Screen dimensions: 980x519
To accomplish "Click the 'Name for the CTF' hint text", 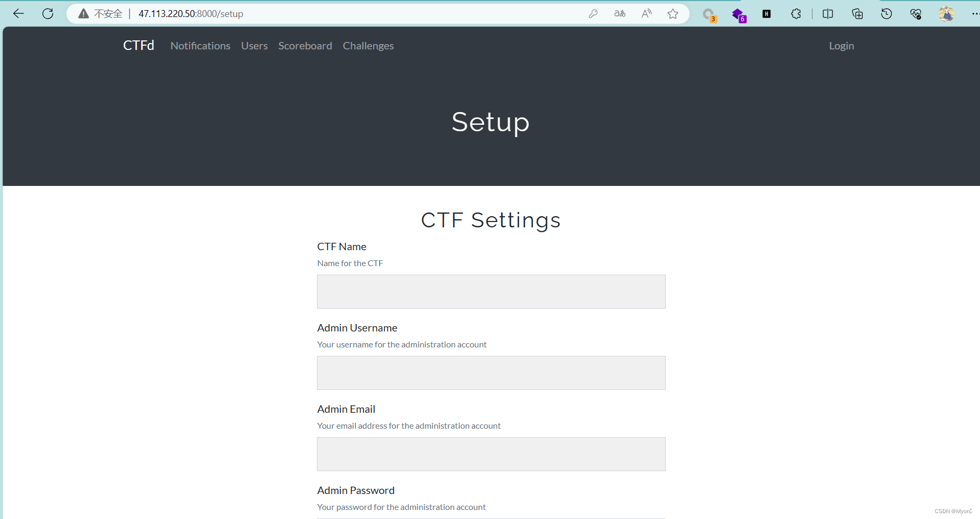I will pos(350,263).
